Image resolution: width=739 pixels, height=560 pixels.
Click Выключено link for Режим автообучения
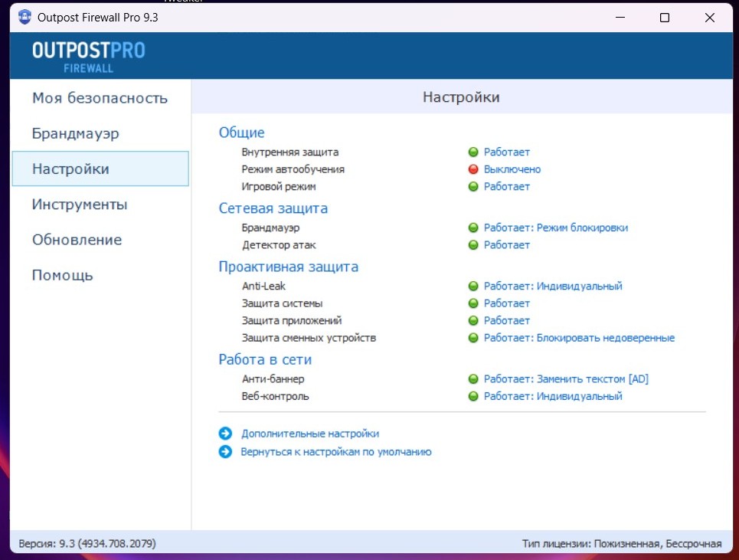click(512, 169)
